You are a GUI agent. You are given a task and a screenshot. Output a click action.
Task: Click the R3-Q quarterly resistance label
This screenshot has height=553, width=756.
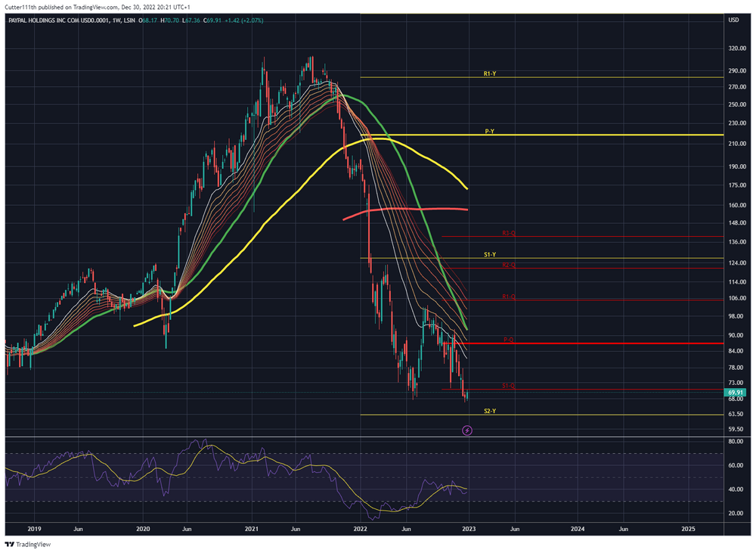pyautogui.click(x=509, y=233)
